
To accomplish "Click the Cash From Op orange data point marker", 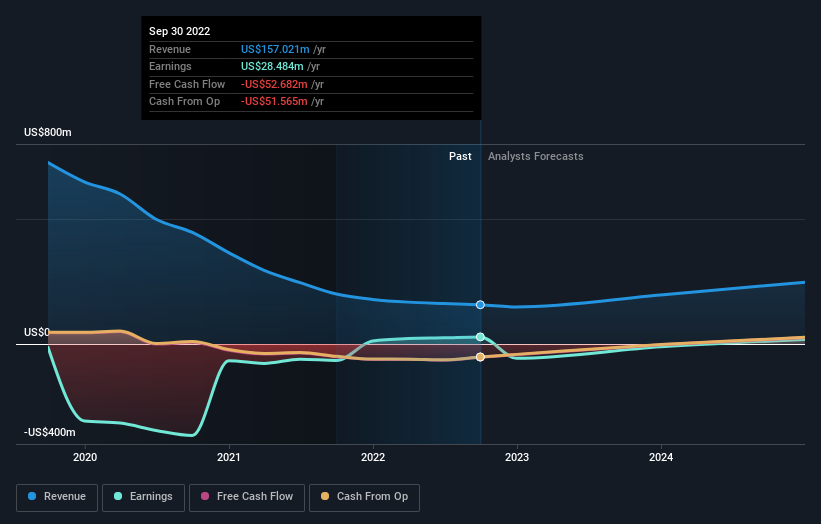I will click(x=480, y=357).
